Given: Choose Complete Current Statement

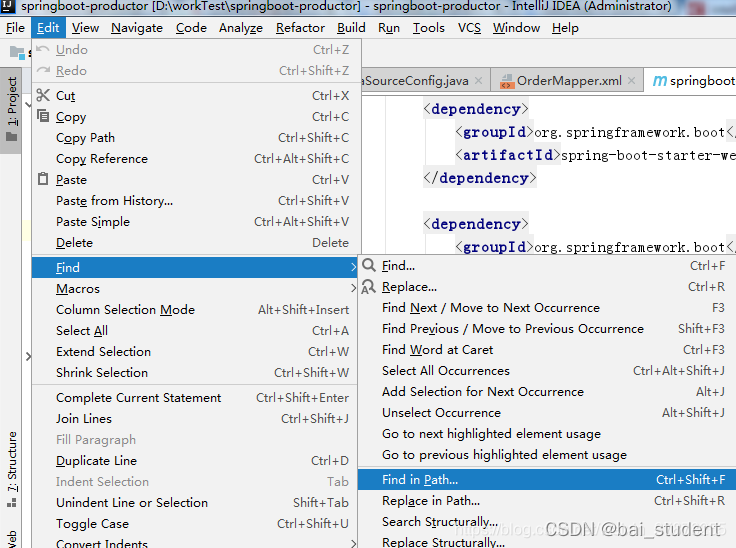Looking at the screenshot, I should point(195,398).
